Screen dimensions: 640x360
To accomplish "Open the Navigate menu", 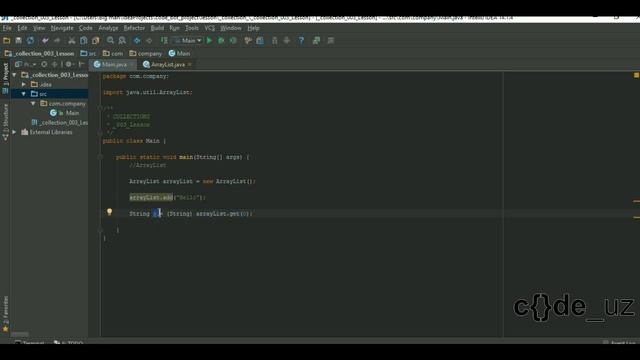I will point(62,28).
